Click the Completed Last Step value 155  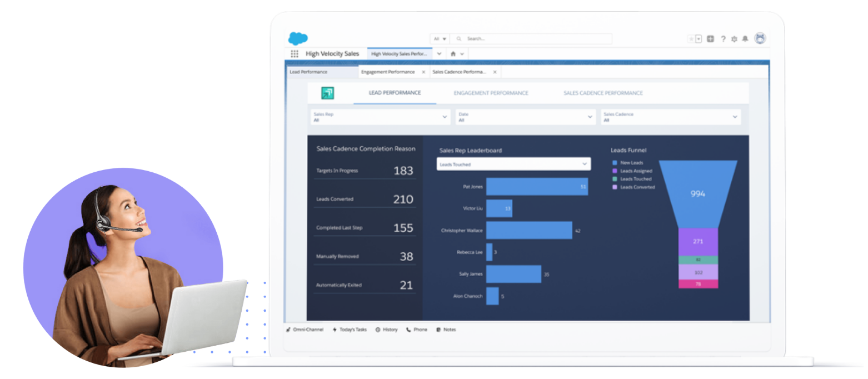tap(403, 228)
